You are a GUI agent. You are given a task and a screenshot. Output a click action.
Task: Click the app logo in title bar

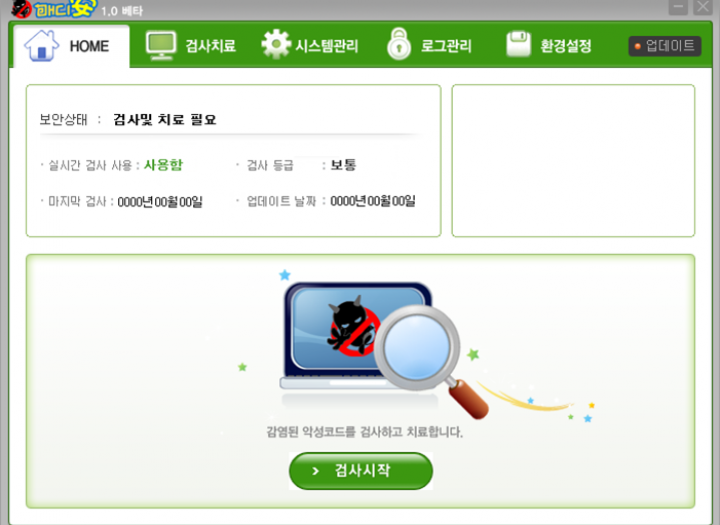tap(53, 9)
